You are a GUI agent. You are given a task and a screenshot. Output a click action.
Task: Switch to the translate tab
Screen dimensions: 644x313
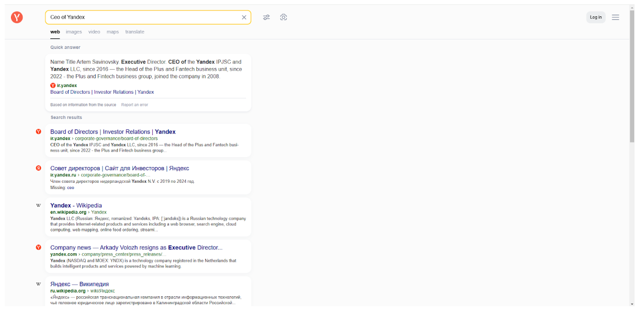134,32
